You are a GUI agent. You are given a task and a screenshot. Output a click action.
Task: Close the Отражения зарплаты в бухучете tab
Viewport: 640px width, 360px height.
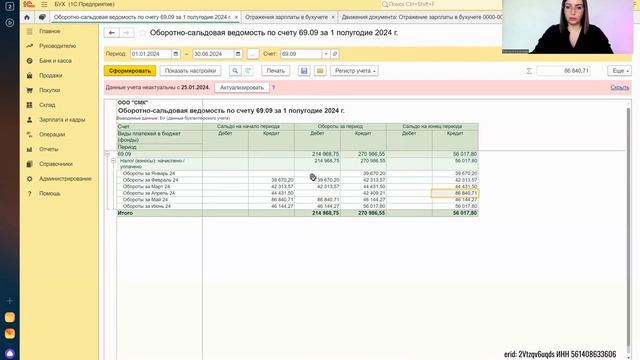[333, 17]
